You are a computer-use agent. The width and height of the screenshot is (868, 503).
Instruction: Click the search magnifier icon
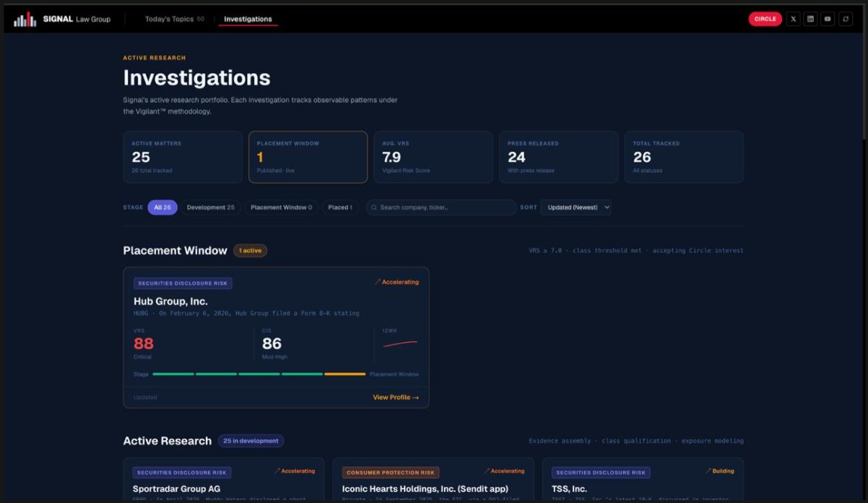click(374, 207)
